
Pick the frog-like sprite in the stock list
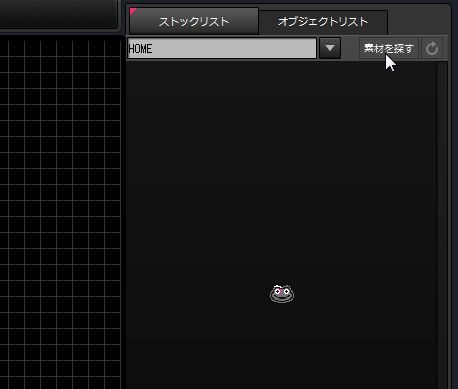coord(282,294)
